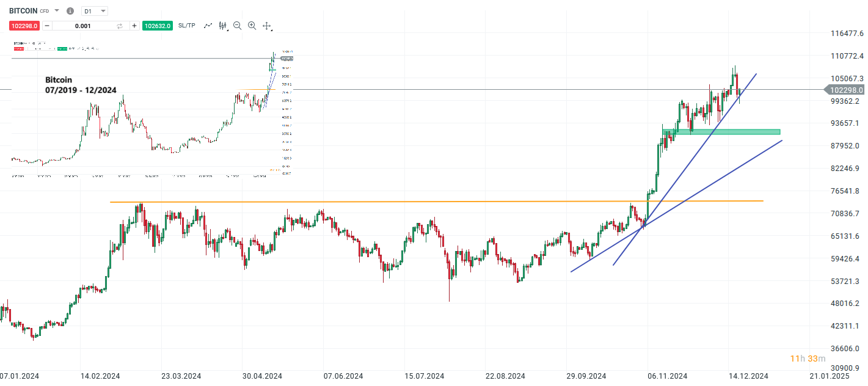Open the chart style options chevron

pyautogui.click(x=227, y=29)
